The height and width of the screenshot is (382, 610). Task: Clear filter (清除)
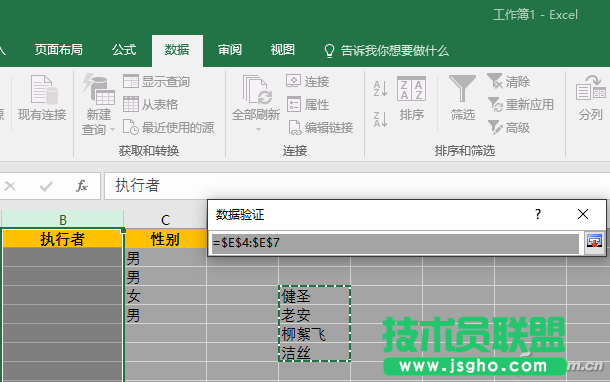click(509, 81)
